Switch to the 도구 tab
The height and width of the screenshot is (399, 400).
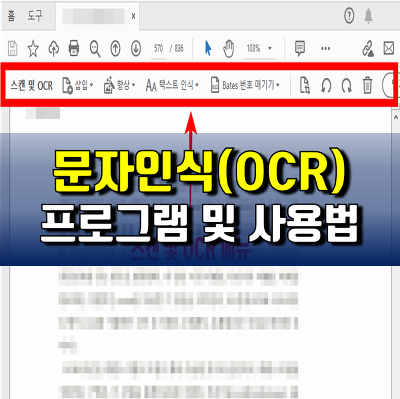(35, 16)
